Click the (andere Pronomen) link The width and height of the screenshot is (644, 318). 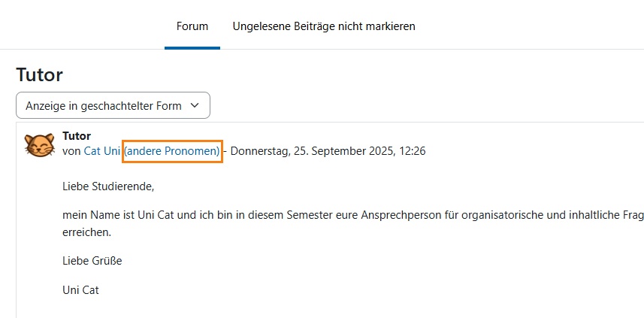click(x=173, y=151)
